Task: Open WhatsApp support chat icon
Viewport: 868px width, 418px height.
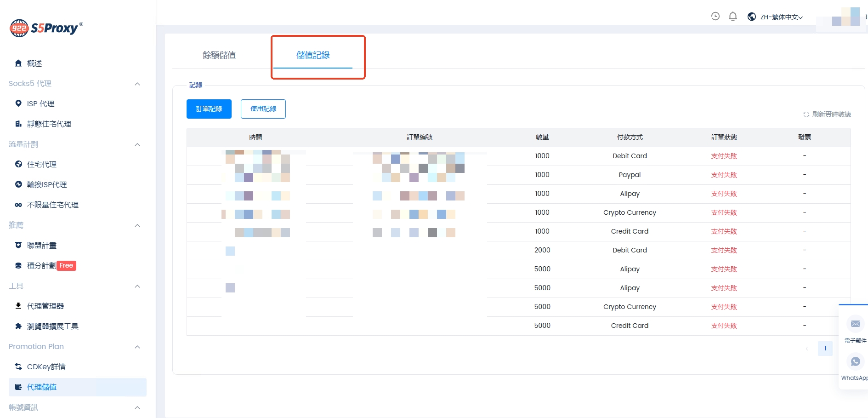Action: 855,362
